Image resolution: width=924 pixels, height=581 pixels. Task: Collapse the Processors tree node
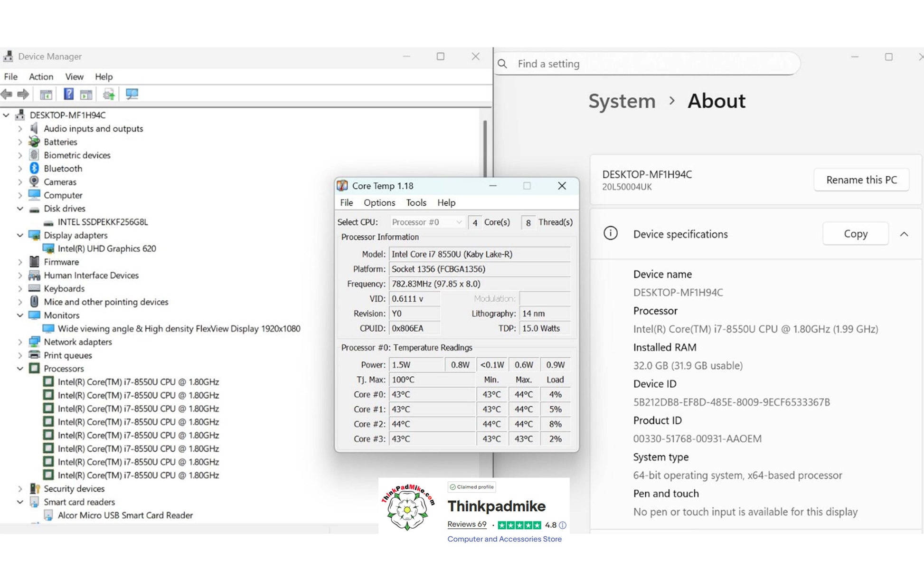click(x=20, y=369)
